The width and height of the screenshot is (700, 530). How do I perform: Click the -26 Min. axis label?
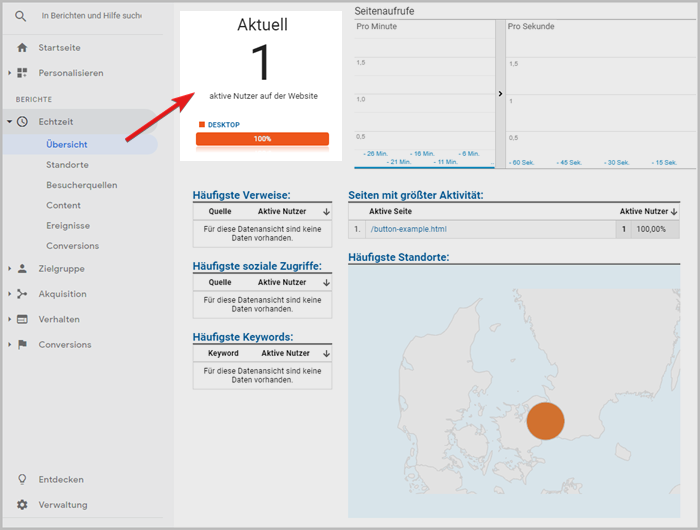pos(375,154)
